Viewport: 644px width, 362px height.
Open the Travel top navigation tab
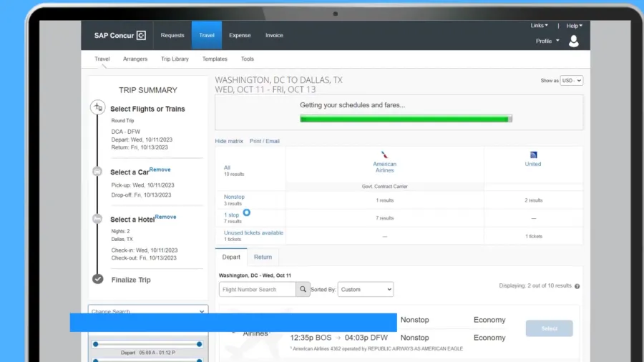[207, 35]
